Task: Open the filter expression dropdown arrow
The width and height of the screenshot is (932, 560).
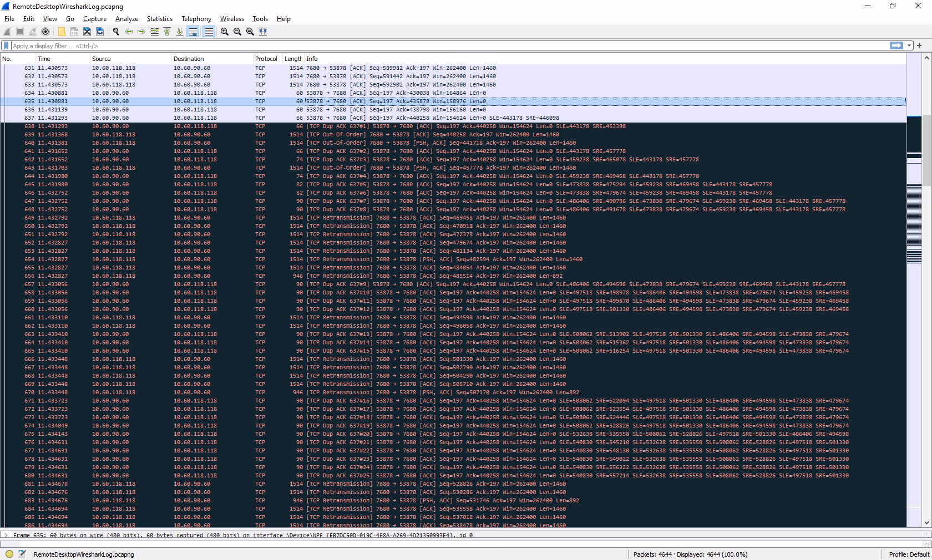Action: tap(909, 45)
